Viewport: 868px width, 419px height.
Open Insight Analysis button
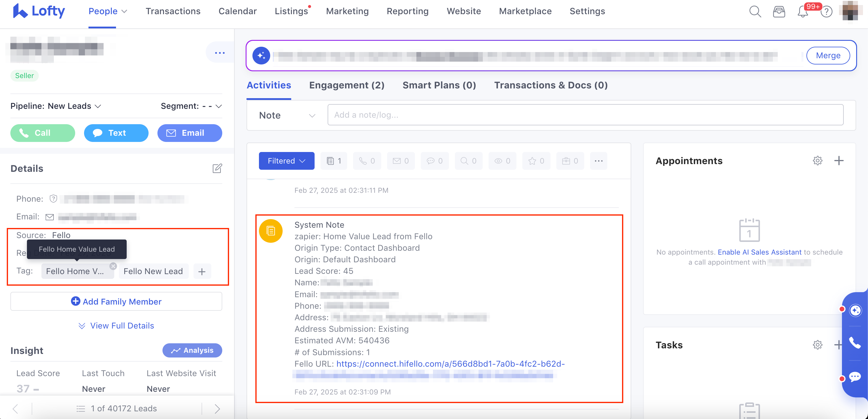click(x=192, y=350)
